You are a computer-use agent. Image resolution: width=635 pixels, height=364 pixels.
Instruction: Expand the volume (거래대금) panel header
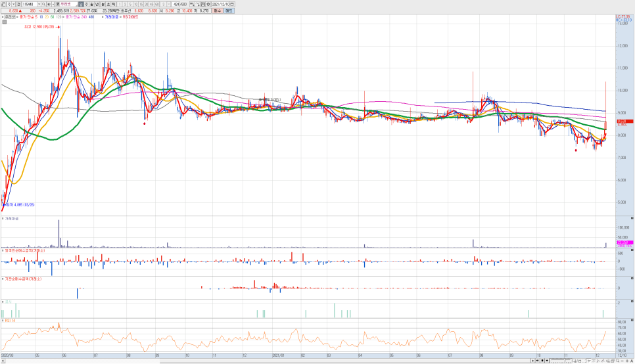click(x=3, y=218)
